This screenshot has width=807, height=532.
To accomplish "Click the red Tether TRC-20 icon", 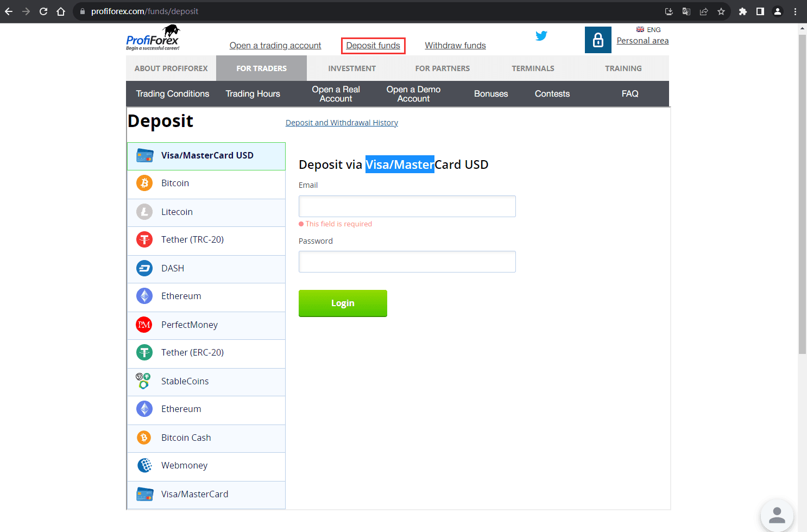I will pos(144,239).
